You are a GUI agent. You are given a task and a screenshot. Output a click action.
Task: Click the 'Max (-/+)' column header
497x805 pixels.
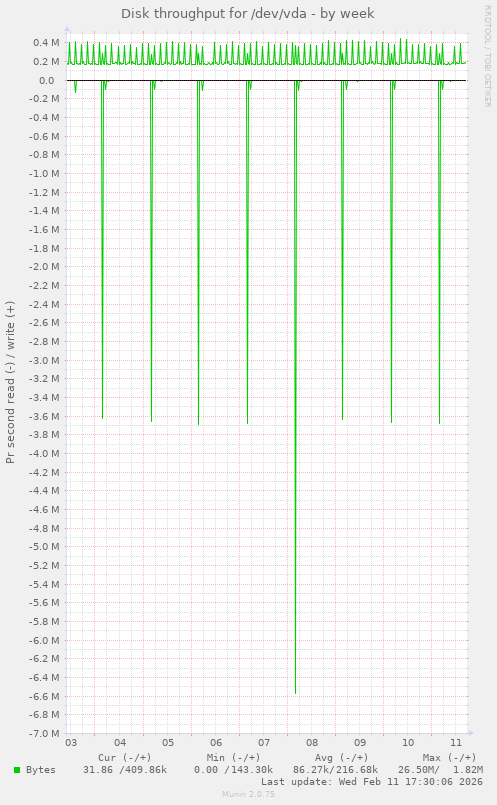click(450, 758)
